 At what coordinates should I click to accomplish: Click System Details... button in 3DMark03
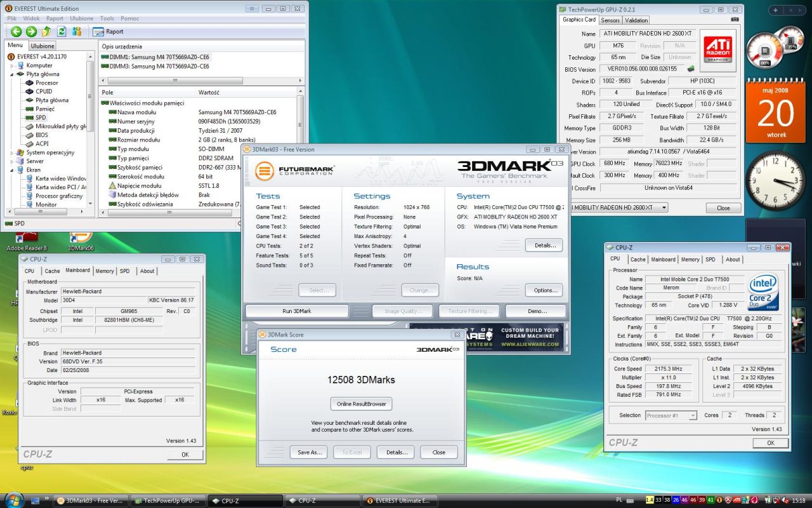tap(544, 245)
